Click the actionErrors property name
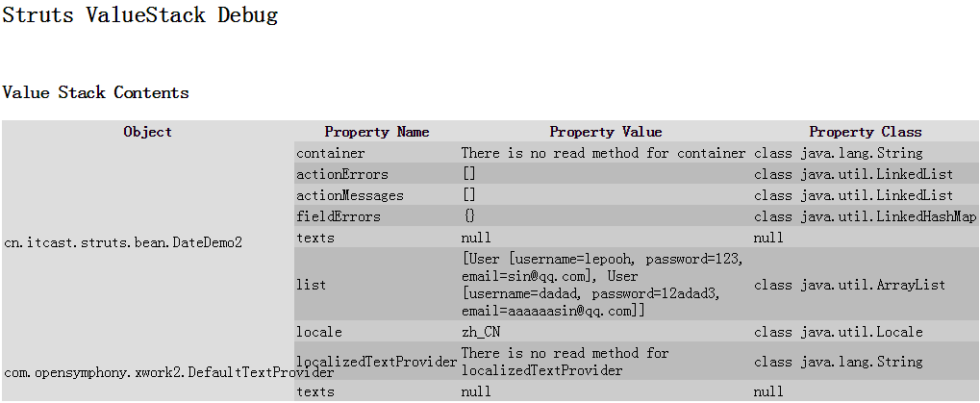 342,174
